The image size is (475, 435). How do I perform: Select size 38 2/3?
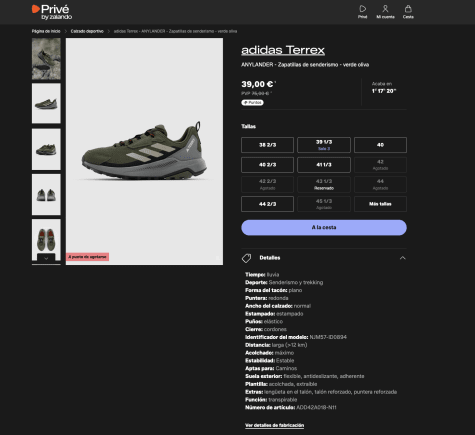pyautogui.click(x=267, y=145)
